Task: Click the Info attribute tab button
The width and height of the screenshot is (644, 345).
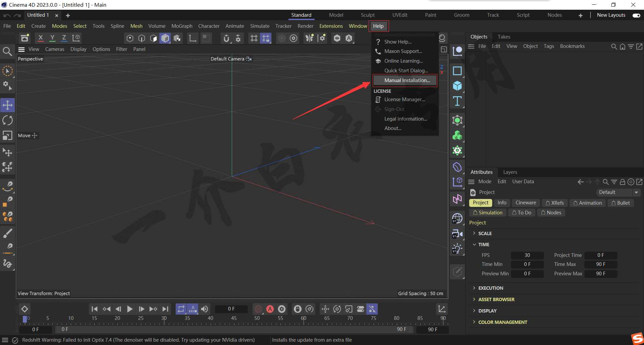Action: click(x=502, y=203)
